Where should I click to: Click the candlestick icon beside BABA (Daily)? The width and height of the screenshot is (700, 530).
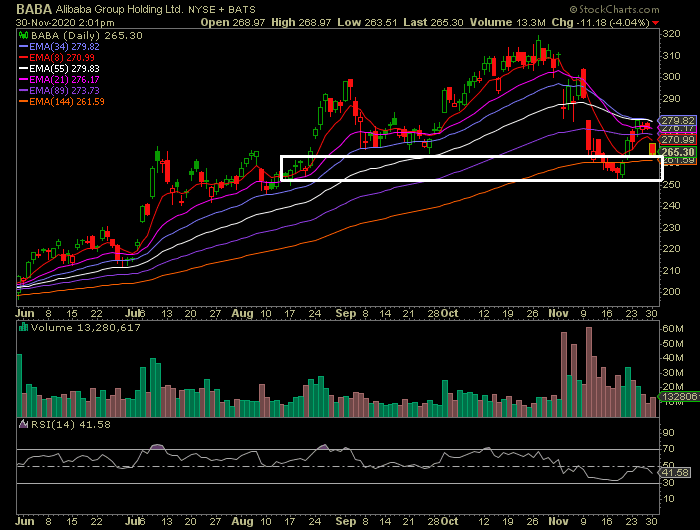[x=23, y=35]
